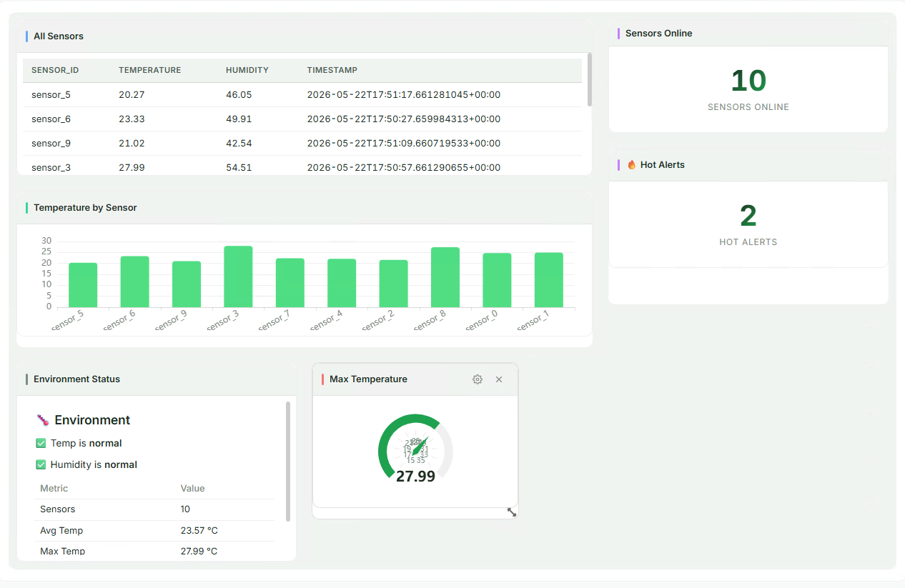The image size is (905, 588).
Task: Select the Hot Alerts panel title
Action: pos(662,164)
